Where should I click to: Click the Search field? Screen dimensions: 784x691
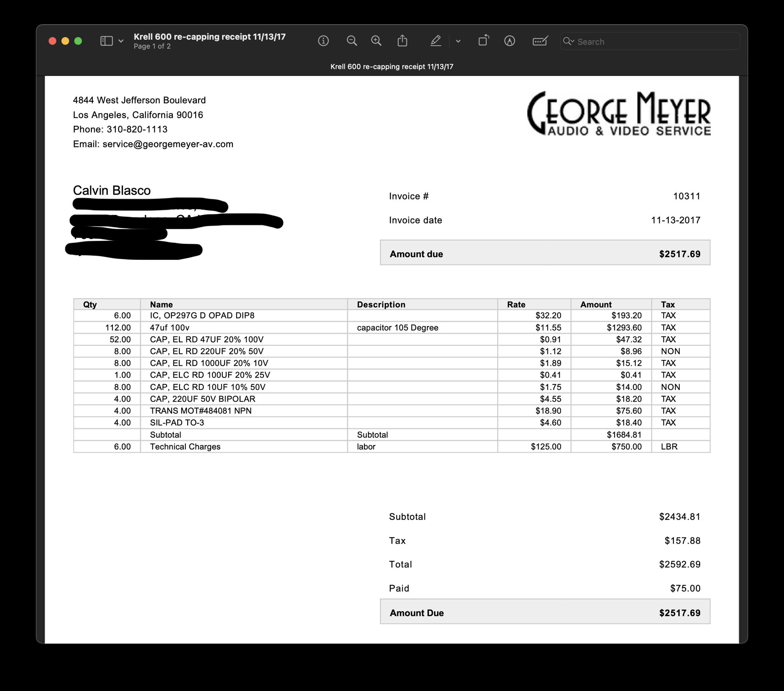click(650, 41)
